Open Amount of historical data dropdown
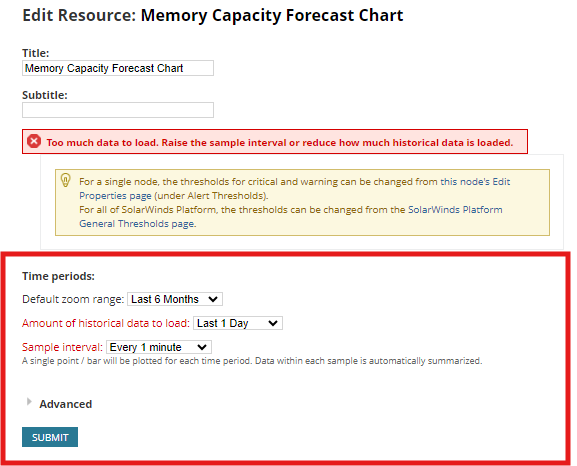 (238, 323)
